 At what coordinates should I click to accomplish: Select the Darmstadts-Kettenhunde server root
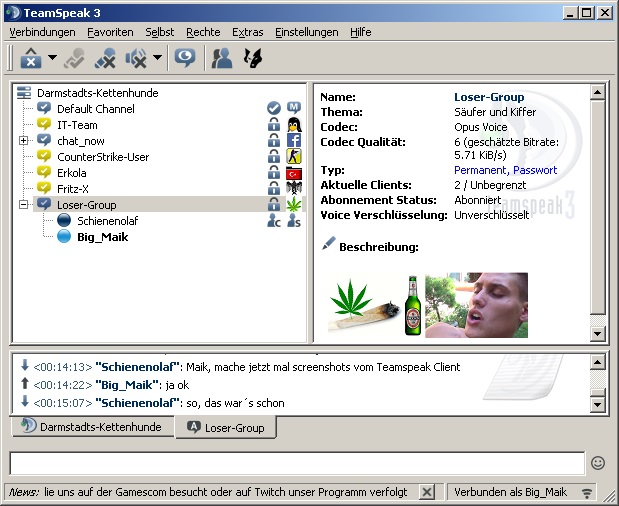[x=98, y=93]
